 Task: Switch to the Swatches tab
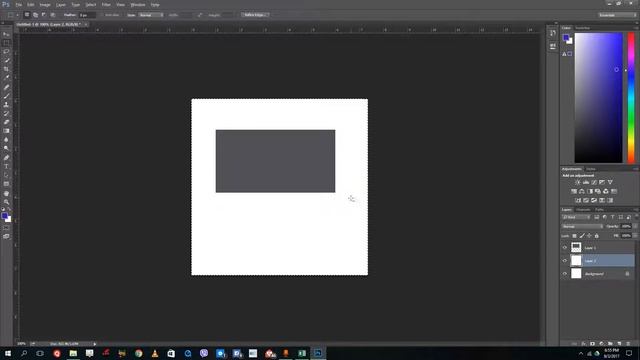(x=582, y=28)
